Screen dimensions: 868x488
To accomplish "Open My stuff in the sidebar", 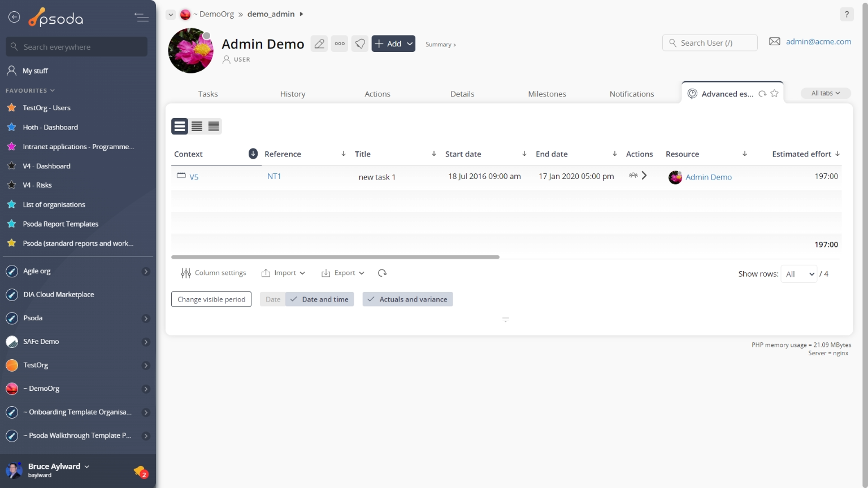I will pos(35,71).
